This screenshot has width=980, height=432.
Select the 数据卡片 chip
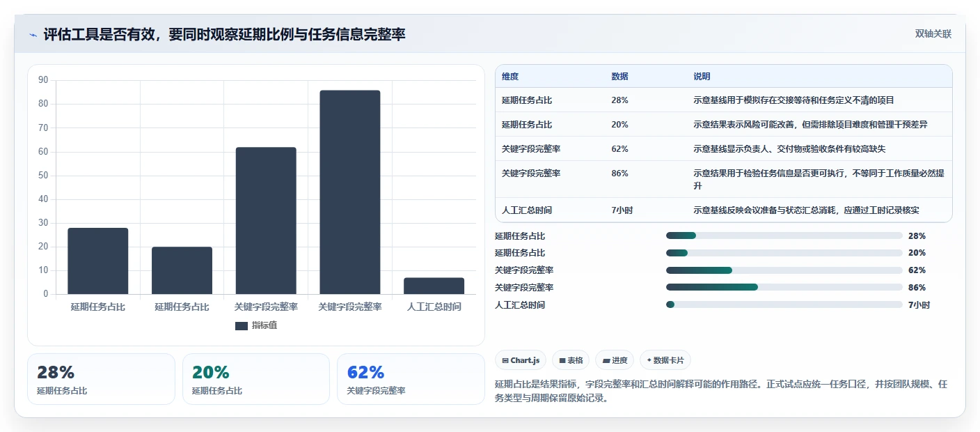coord(665,360)
